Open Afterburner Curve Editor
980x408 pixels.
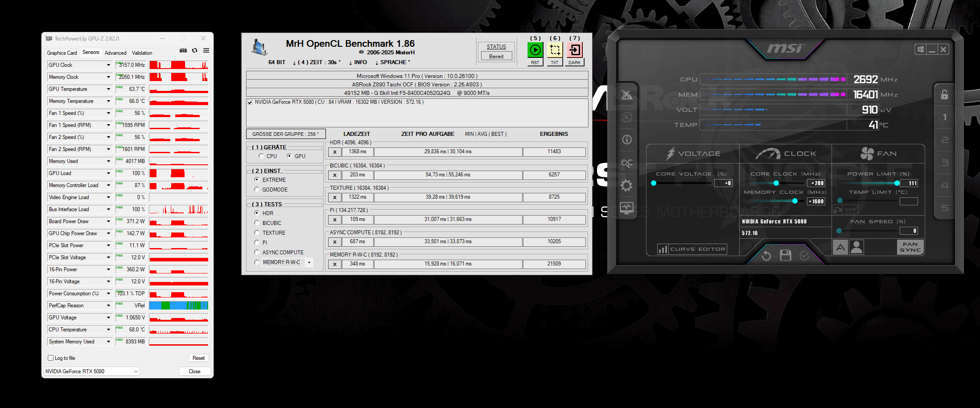(692, 249)
